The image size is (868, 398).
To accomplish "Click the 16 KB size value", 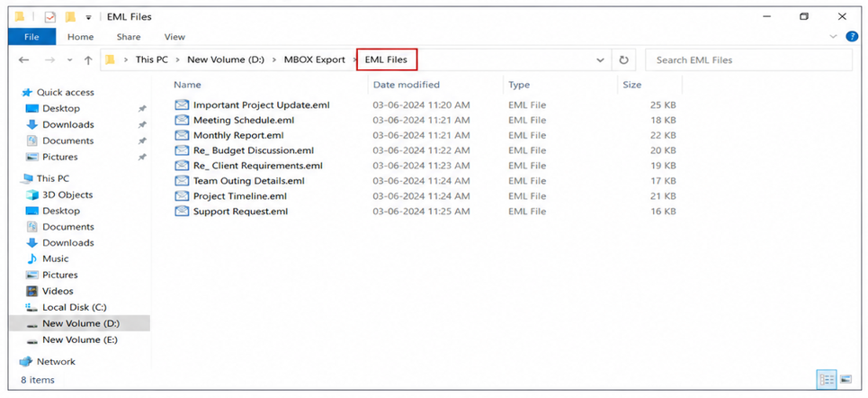I will pyautogui.click(x=663, y=212).
